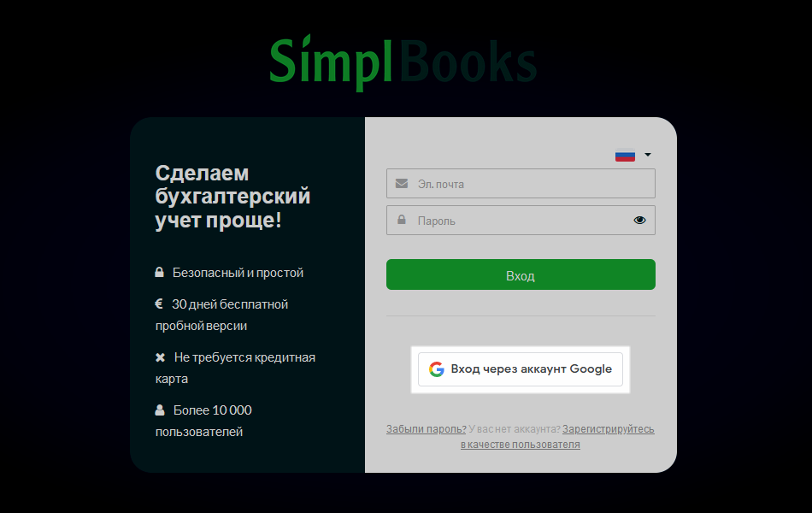Click the euro icon beside 30 дней
This screenshot has width=812, height=513.
[x=159, y=304]
